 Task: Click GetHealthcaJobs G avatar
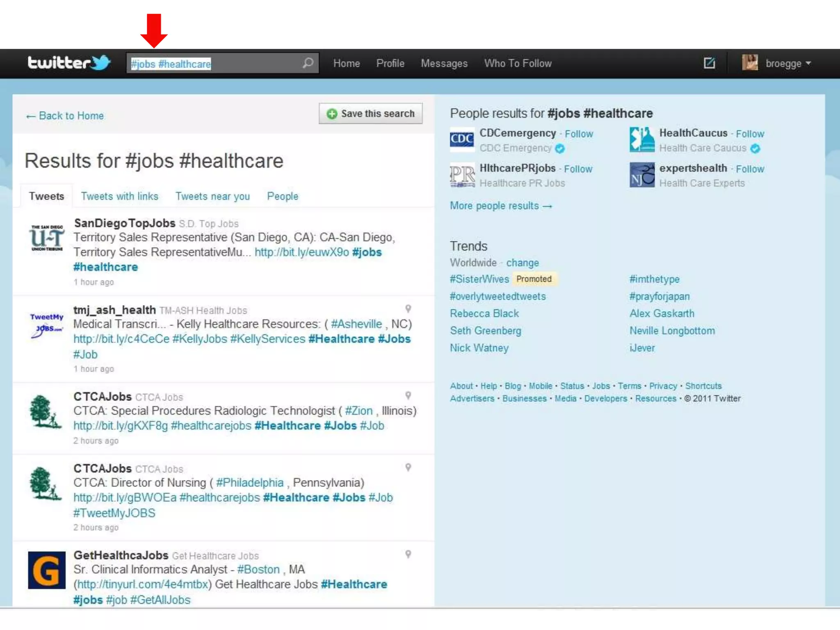pos(47,570)
